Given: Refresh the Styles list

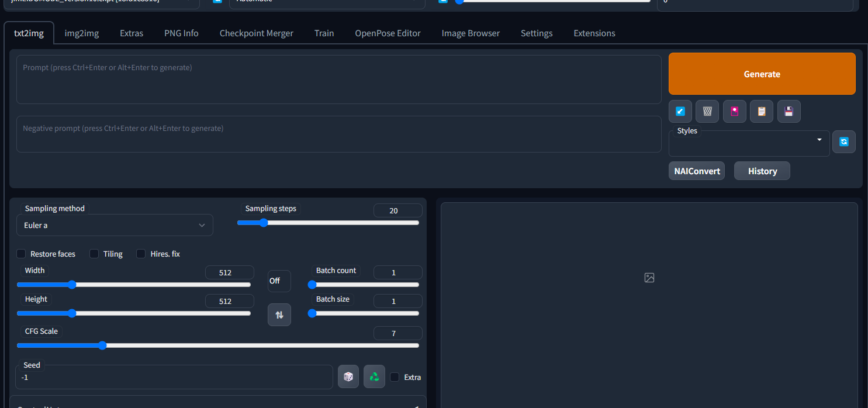Looking at the screenshot, I should [844, 141].
